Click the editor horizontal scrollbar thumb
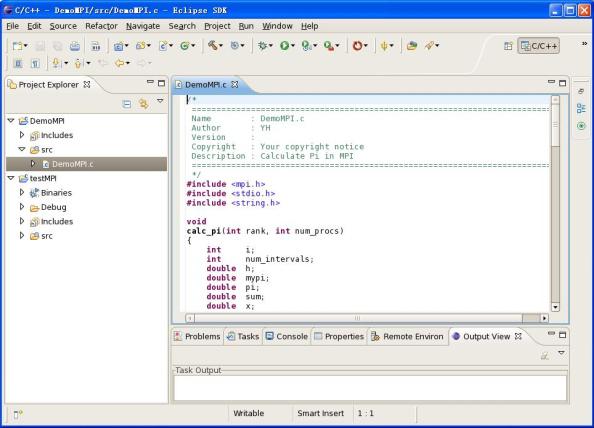Screen dimensions: 594x428 coord(358,318)
